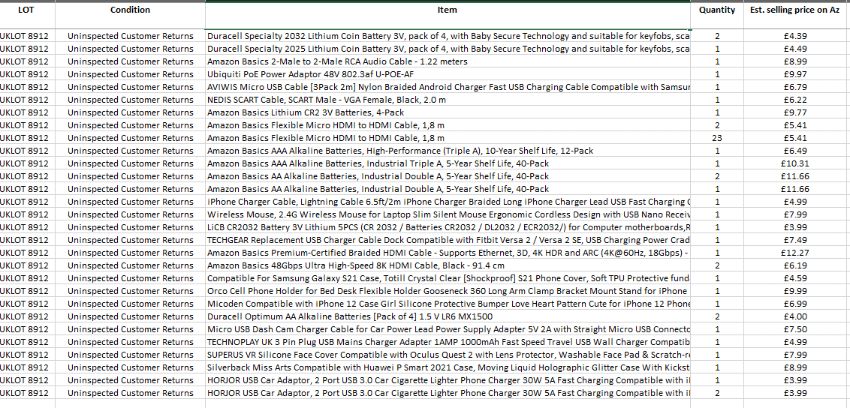The image size is (850, 408).
Task: Click the quantity cell showing 23
Action: tap(717, 138)
